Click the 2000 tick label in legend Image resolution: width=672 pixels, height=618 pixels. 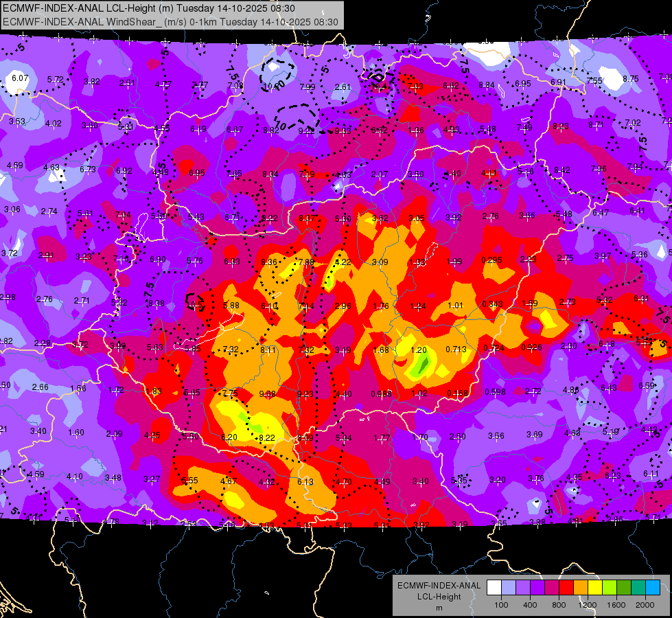(x=645, y=605)
